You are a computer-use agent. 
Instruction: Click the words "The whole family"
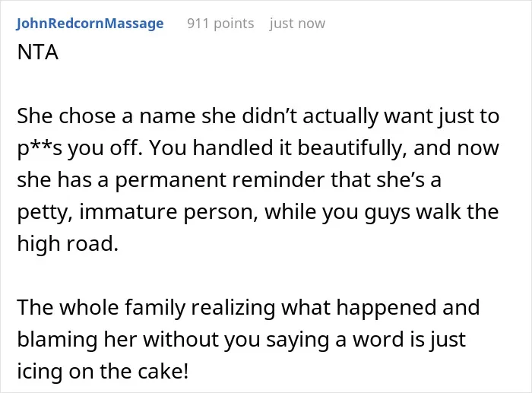tap(101, 307)
